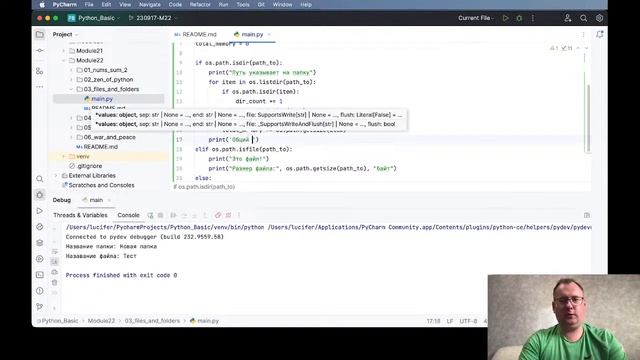Open the Commit tool window
The width and height of the screenshot is (640, 360).
(40, 51)
